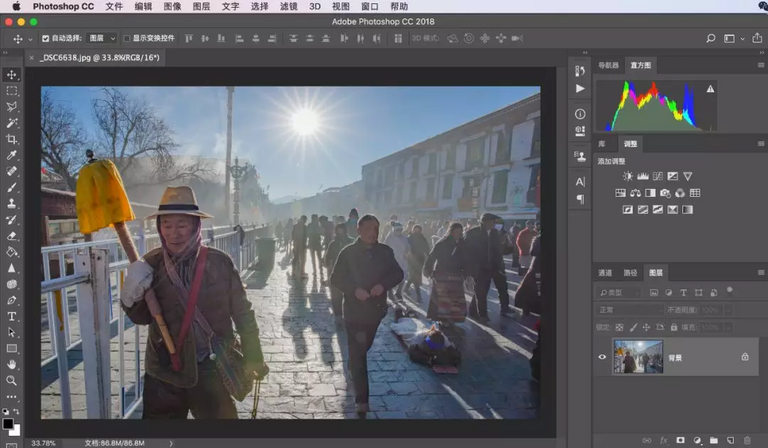The width and height of the screenshot is (768, 448).
Task: Select the Type tool
Action: click(12, 316)
